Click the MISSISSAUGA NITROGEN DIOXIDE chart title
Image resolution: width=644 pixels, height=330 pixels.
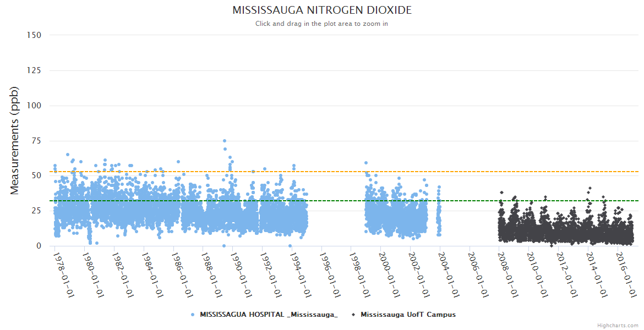(x=321, y=10)
